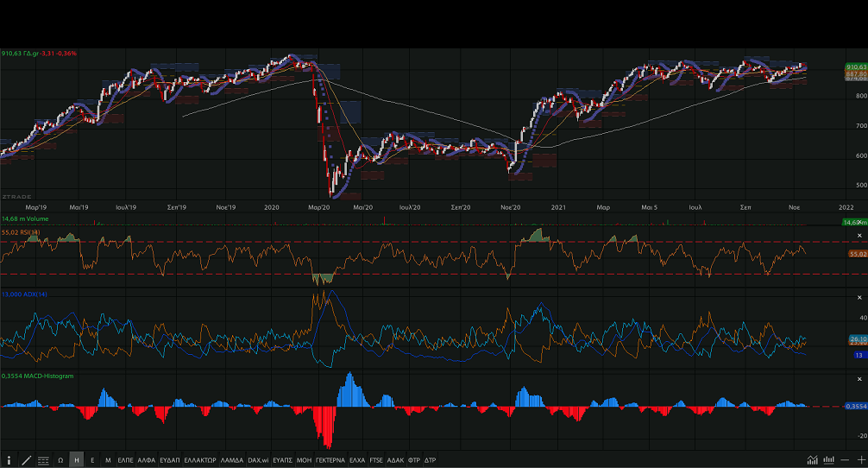
Task: Select the M monthly timeframe button
Action: point(108,460)
